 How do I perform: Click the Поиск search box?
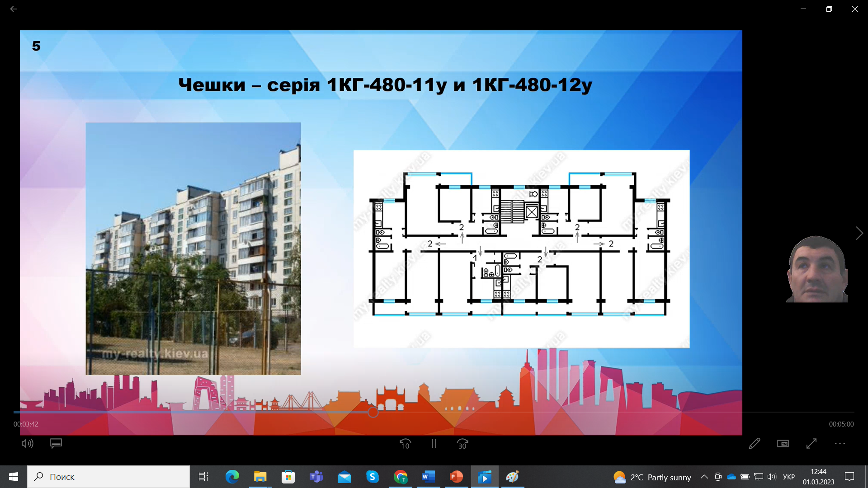click(108, 477)
